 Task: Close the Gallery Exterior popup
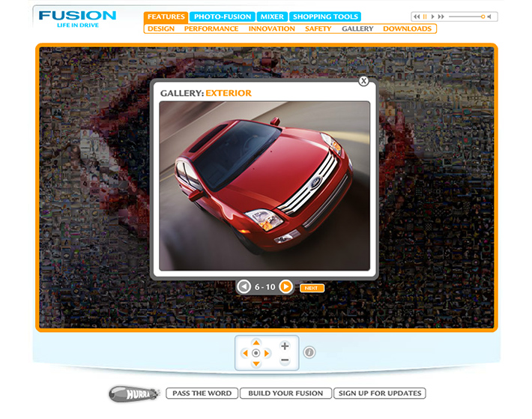(363, 81)
